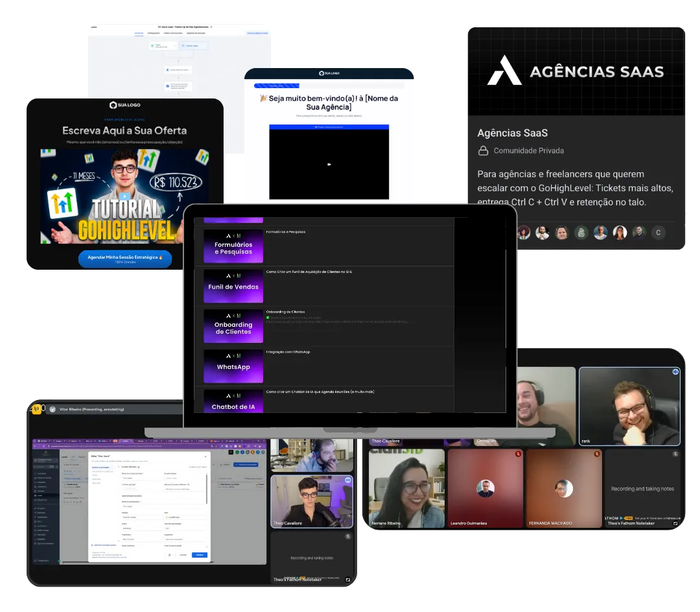Select Theo Cavaliere's webcam tile in left meeting
The image size is (700, 612).
[312, 502]
